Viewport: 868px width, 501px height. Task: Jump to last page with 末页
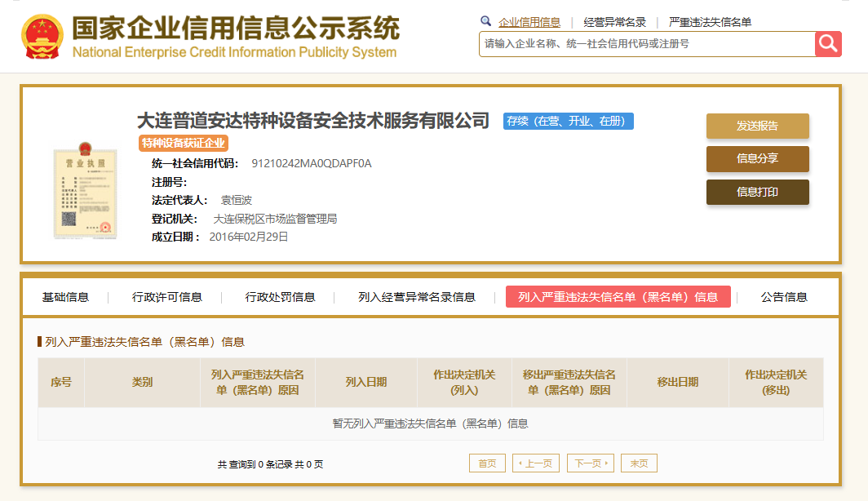point(639,463)
